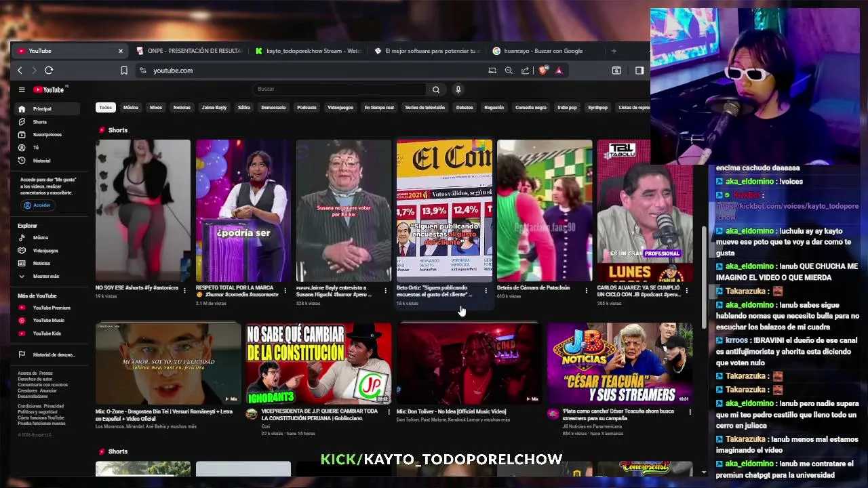Open Shorts in the sidebar
868x488 pixels.
point(47,122)
